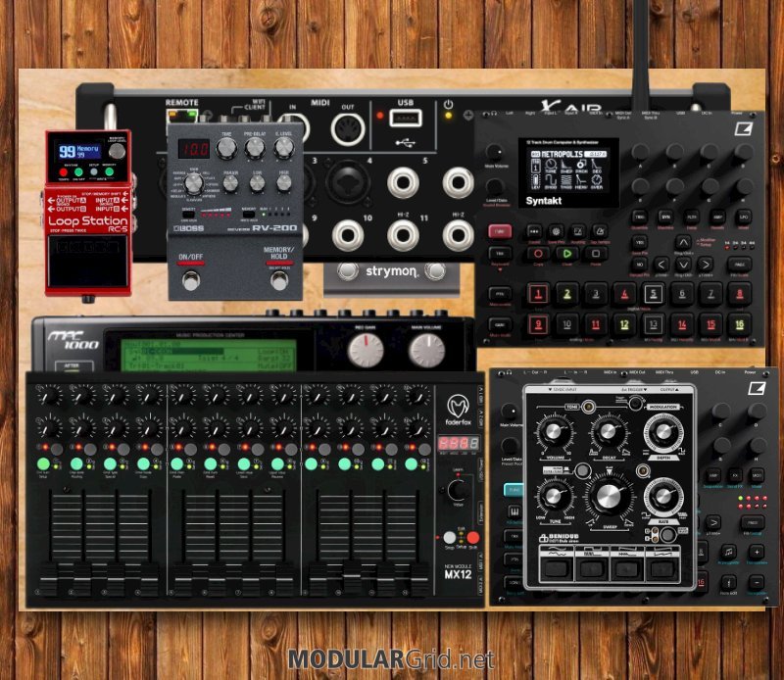Click the Strymon left footswitch
784x680 pixels.
[x=348, y=271]
